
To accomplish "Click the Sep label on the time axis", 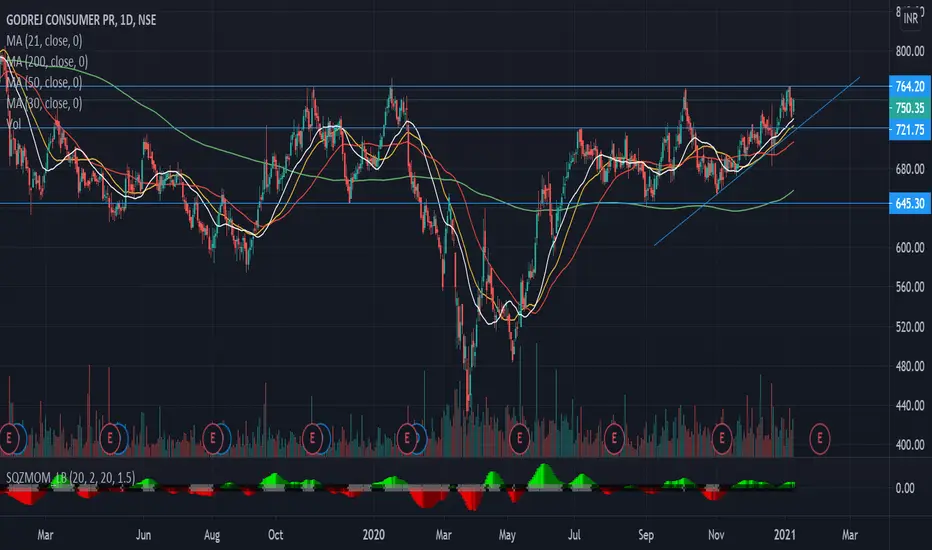I will point(646,535).
